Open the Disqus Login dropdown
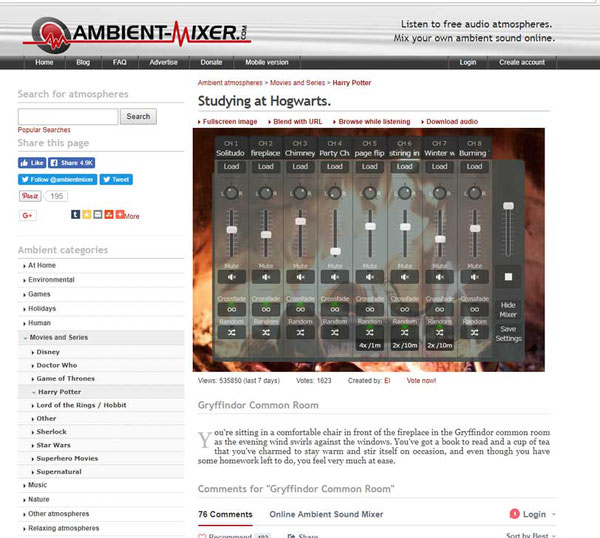 [533, 514]
